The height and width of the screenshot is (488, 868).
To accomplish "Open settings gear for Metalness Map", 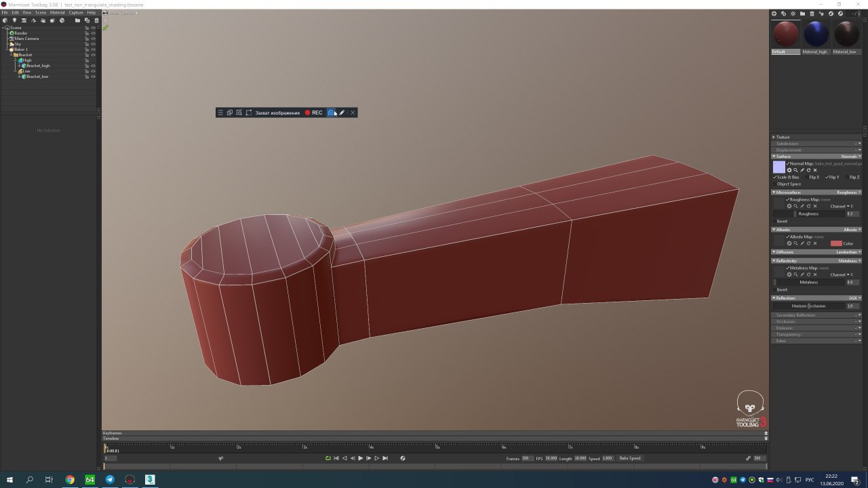I will (789, 274).
